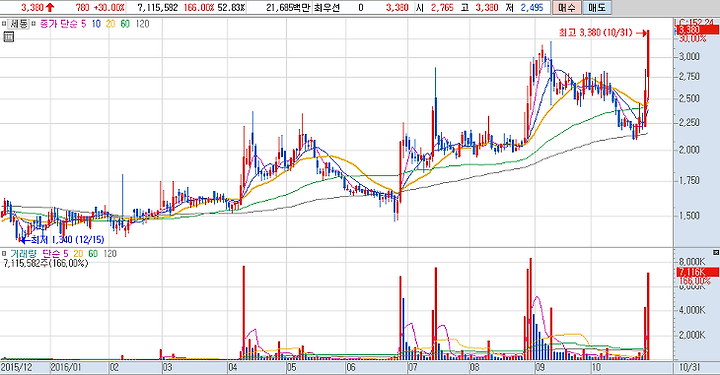The image size is (720, 375).
Task: Click the 3,000 price axis label
Action: (689, 56)
